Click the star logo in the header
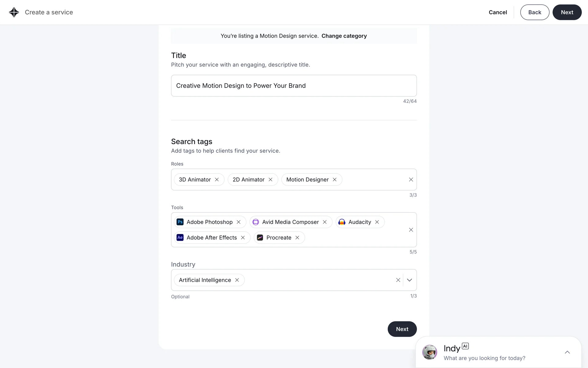Image resolution: width=588 pixels, height=368 pixels. pos(14,12)
